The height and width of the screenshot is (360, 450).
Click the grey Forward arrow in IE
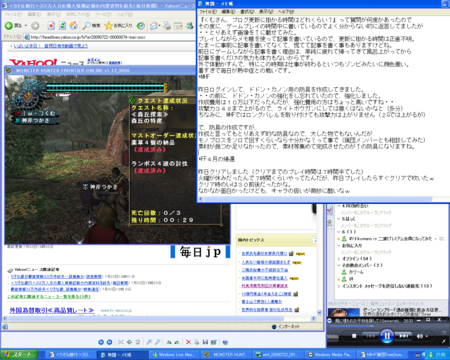click(35, 26)
